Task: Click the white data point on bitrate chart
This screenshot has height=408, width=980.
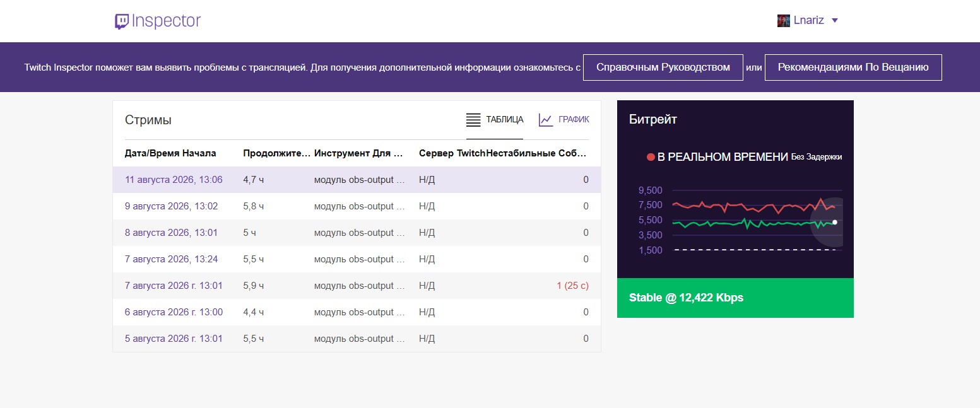Action: (x=835, y=222)
